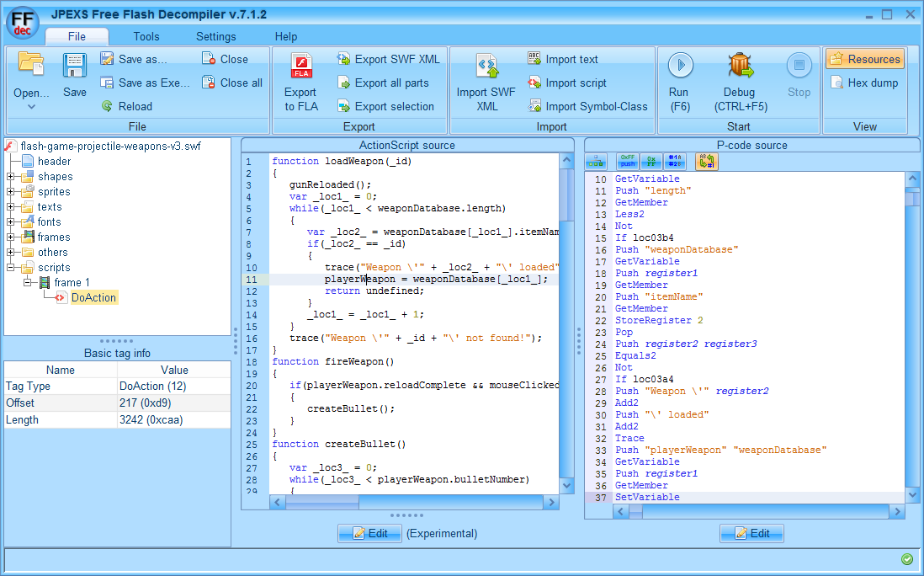Click the ActionScript scroll down arrow
This screenshot has height=576, width=924.
(566, 487)
